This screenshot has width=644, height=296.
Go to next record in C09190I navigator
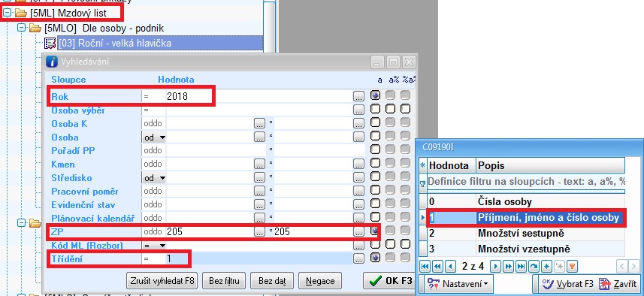click(x=496, y=267)
